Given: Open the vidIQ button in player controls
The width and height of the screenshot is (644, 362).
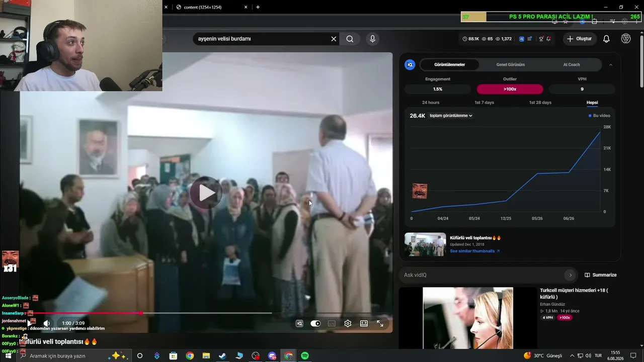Looking at the screenshot, I should click(299, 323).
